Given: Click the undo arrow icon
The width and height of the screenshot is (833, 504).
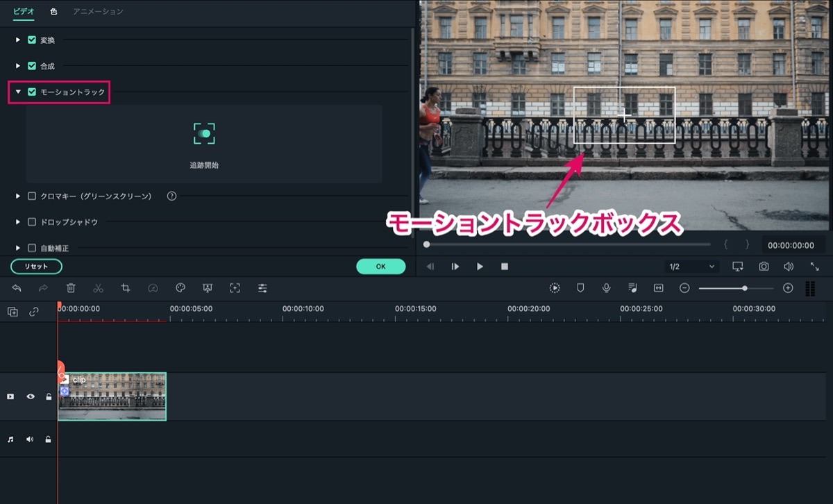Looking at the screenshot, I should pyautogui.click(x=17, y=288).
